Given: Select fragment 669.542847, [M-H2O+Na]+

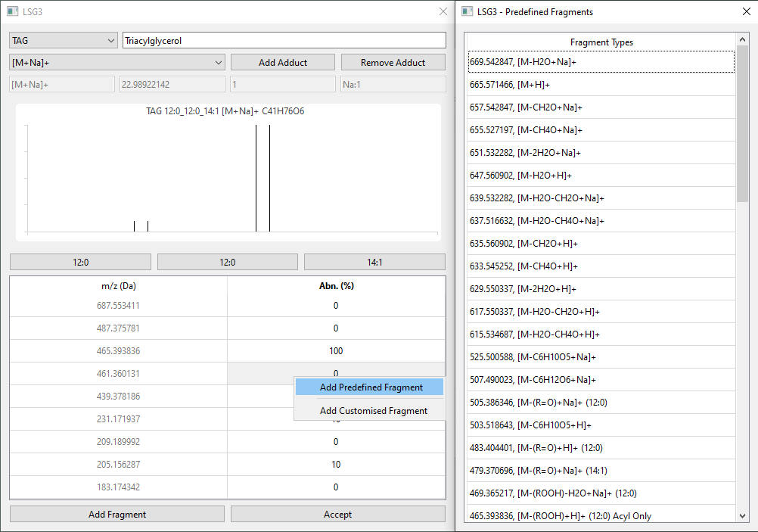Looking at the screenshot, I should tap(601, 62).
